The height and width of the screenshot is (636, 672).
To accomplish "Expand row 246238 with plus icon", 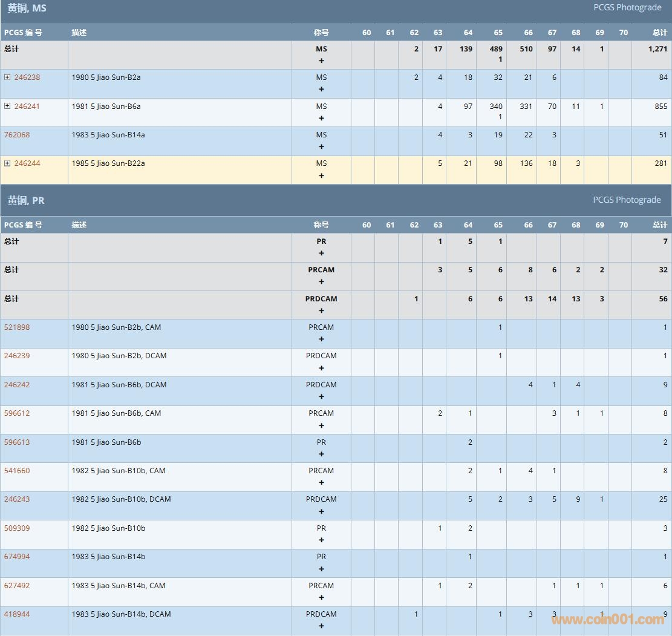I will click(7, 77).
